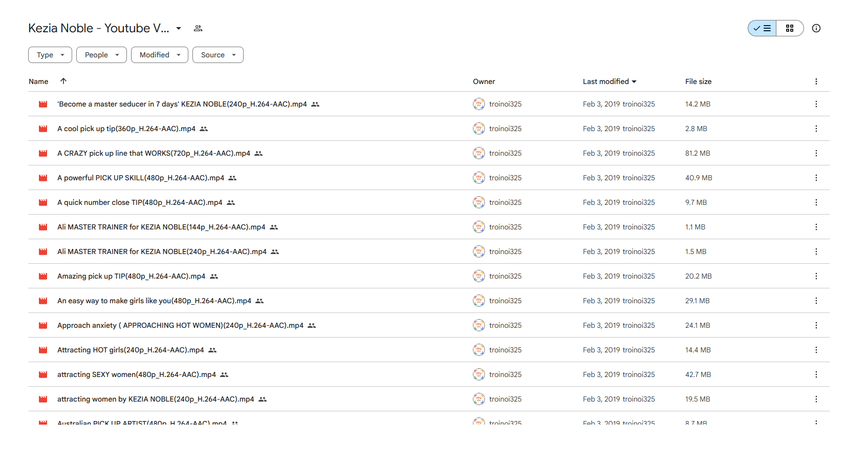The image size is (868, 461).
Task: Click shared icon next to 'A quick number close TIP' file
Action: pos(231,202)
